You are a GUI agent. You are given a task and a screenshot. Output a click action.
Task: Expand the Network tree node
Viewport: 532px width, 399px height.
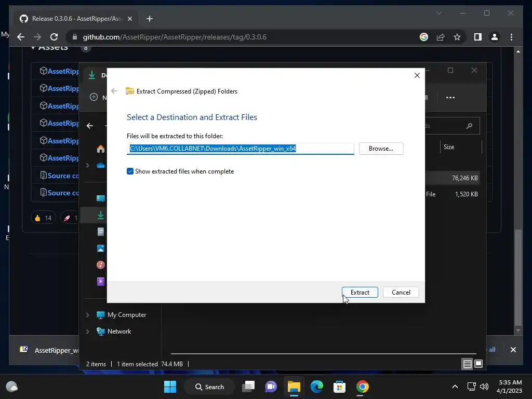(x=87, y=331)
